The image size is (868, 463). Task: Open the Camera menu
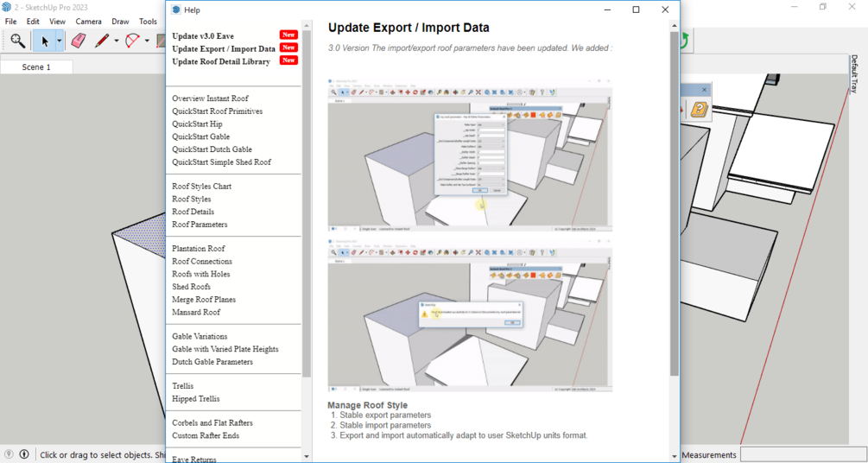[x=89, y=22]
